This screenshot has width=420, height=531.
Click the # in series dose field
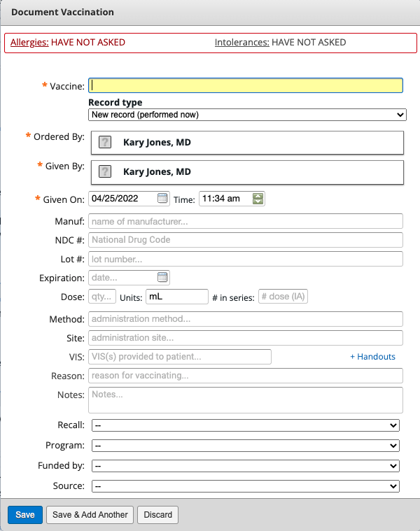283,297
